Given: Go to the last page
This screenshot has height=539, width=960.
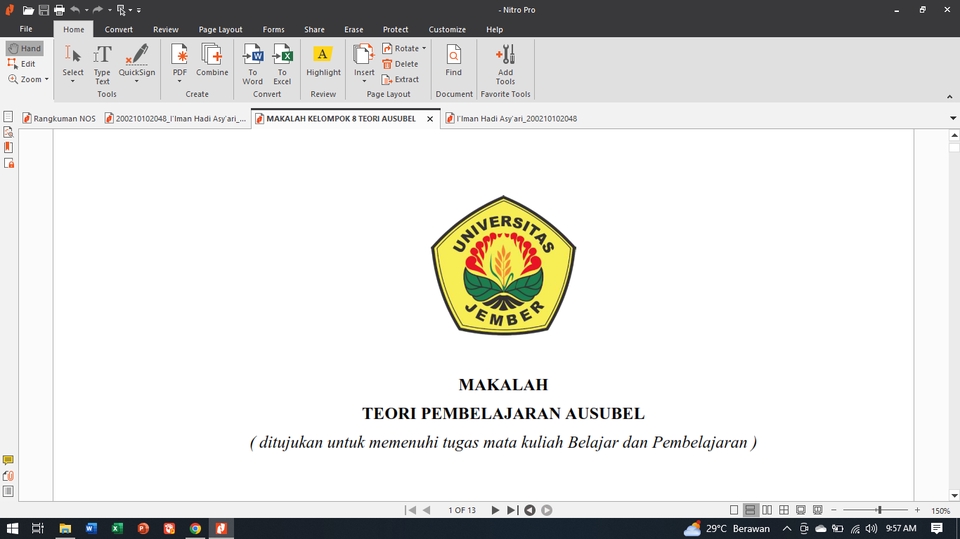Looking at the screenshot, I should (512, 510).
